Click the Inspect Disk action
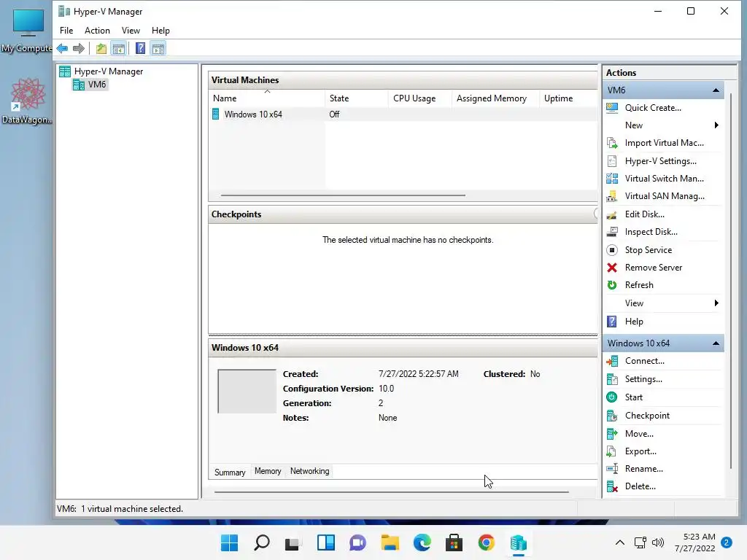The height and width of the screenshot is (560, 747). pyautogui.click(x=651, y=232)
